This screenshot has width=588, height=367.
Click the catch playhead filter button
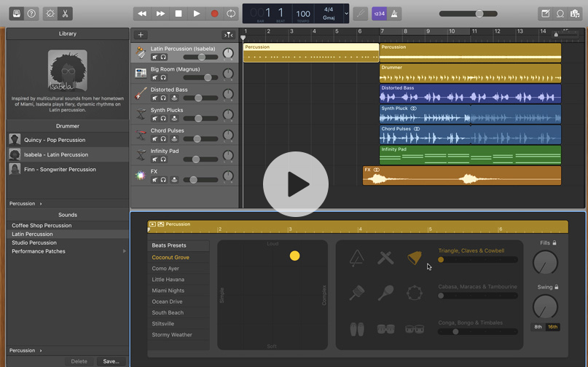tap(228, 35)
